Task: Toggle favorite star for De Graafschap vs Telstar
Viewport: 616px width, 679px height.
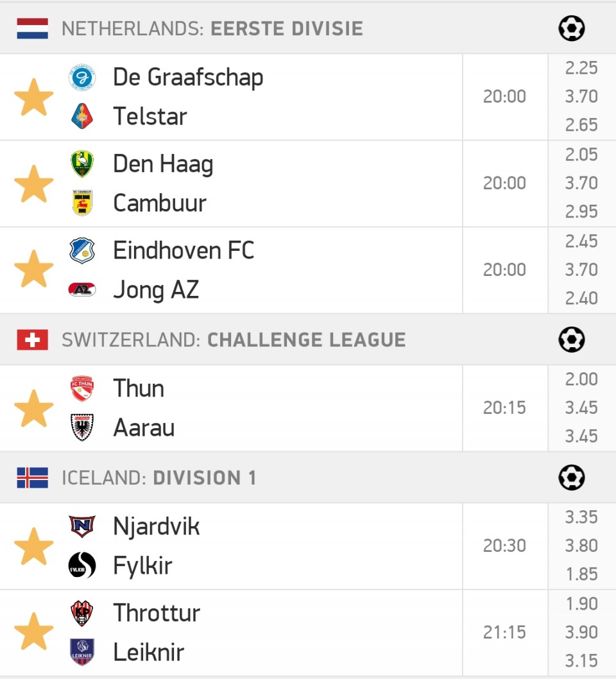Action: pyautogui.click(x=34, y=97)
